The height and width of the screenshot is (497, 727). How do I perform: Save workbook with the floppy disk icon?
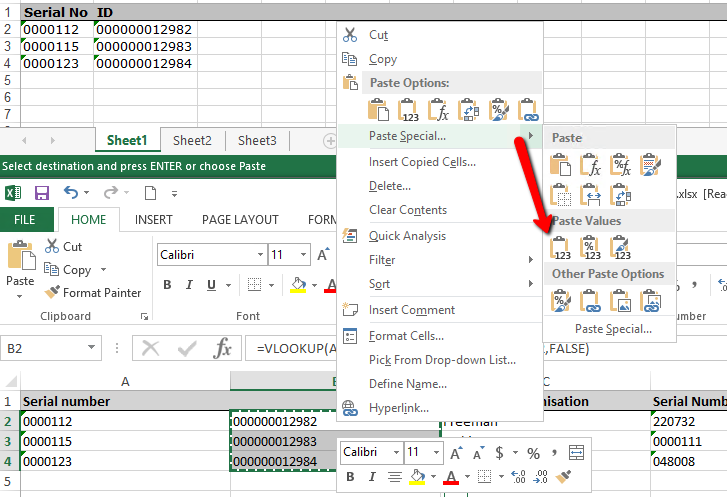pyautogui.click(x=42, y=192)
